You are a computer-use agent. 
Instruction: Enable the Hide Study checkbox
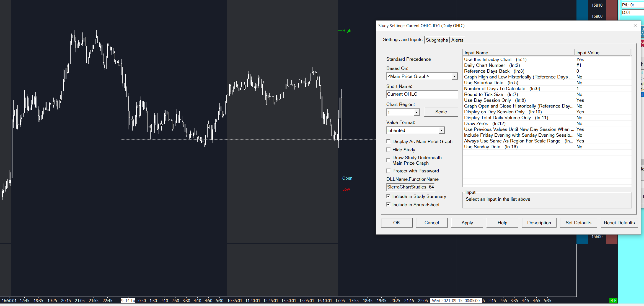389,150
